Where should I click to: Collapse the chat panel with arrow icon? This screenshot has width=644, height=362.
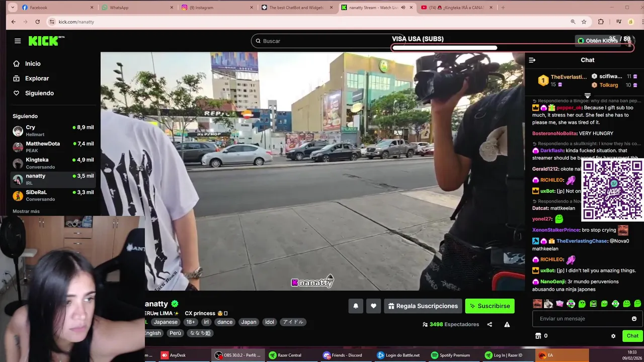coord(532,60)
